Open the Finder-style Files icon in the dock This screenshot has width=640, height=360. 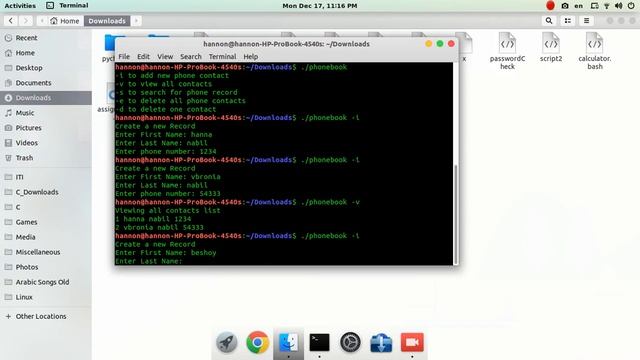pos(289,342)
